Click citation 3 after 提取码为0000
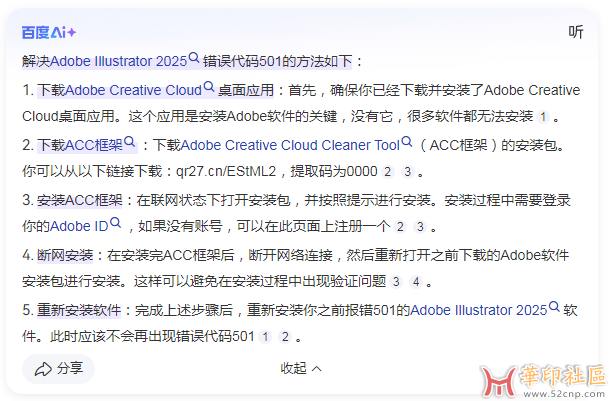Viewport: 609px width, 401px height. (x=407, y=171)
